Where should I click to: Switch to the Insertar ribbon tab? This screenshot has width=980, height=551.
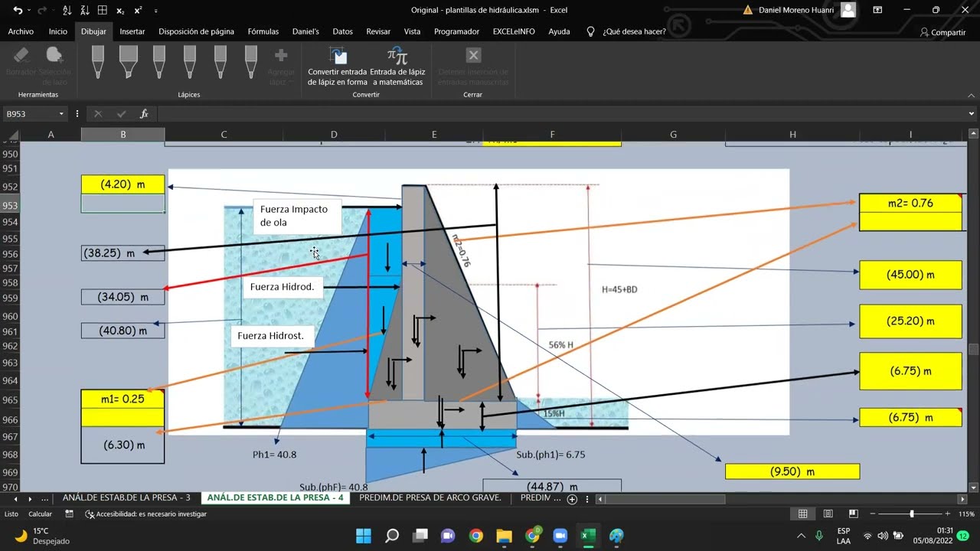[132, 31]
